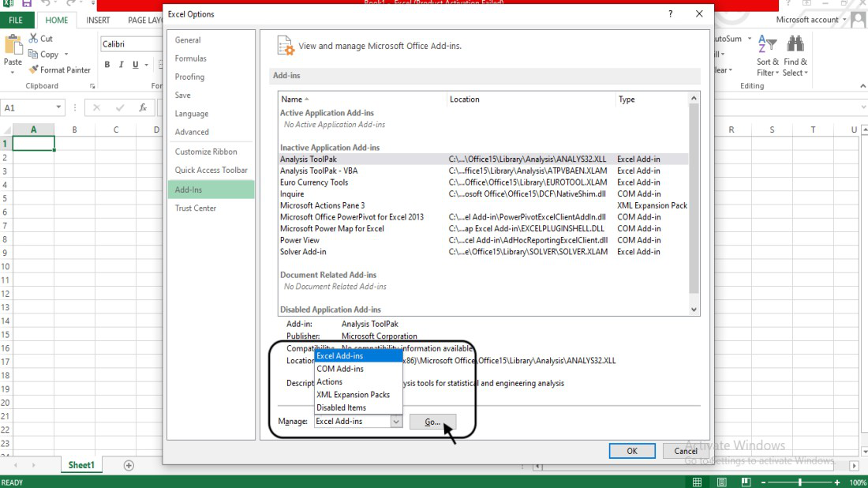This screenshot has width=868, height=488.
Task: Select the Format Painter brush
Action: [34, 69]
